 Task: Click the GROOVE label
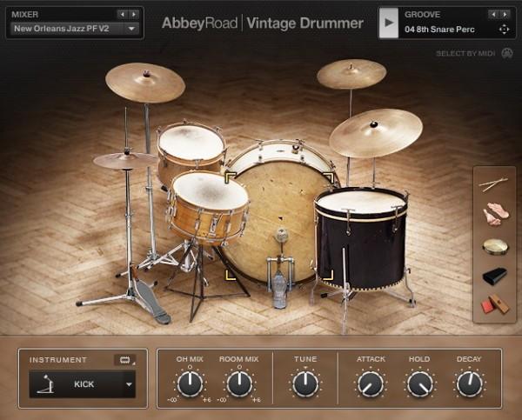click(423, 15)
